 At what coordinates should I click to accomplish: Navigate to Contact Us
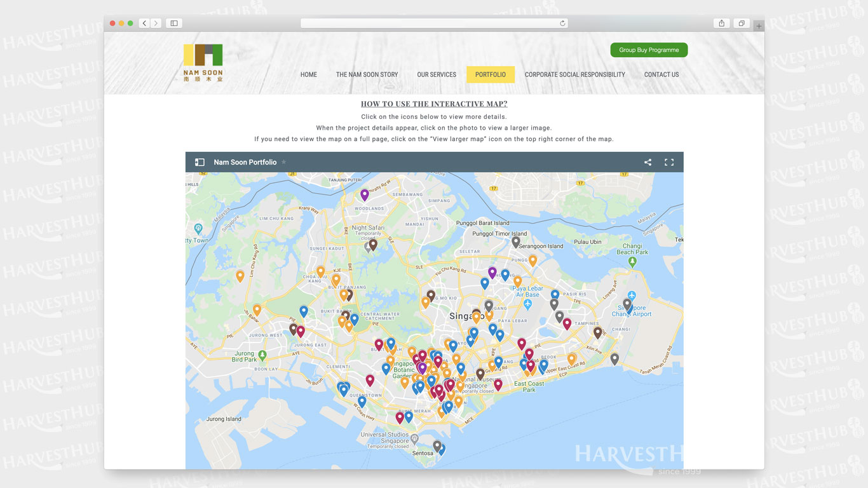(x=661, y=74)
